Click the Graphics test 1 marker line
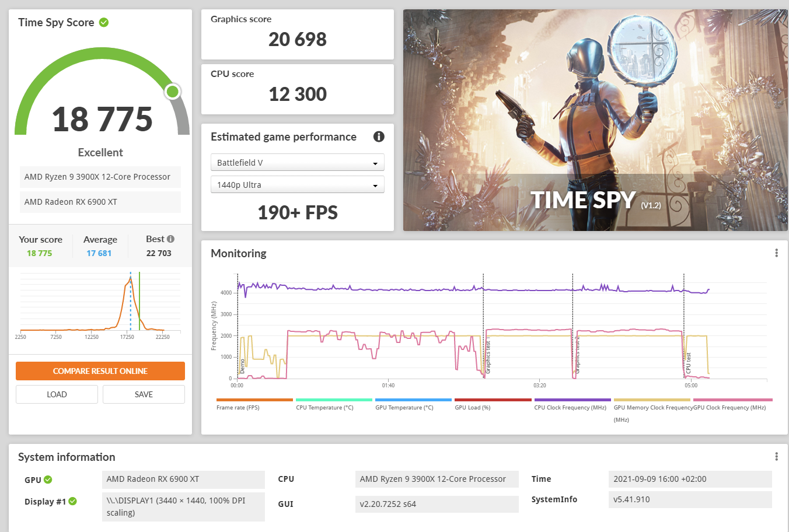This screenshot has height=532, width=789. point(483,325)
